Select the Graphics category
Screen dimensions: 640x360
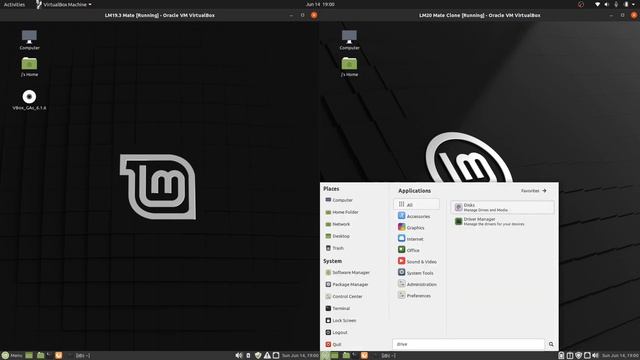(x=411, y=227)
